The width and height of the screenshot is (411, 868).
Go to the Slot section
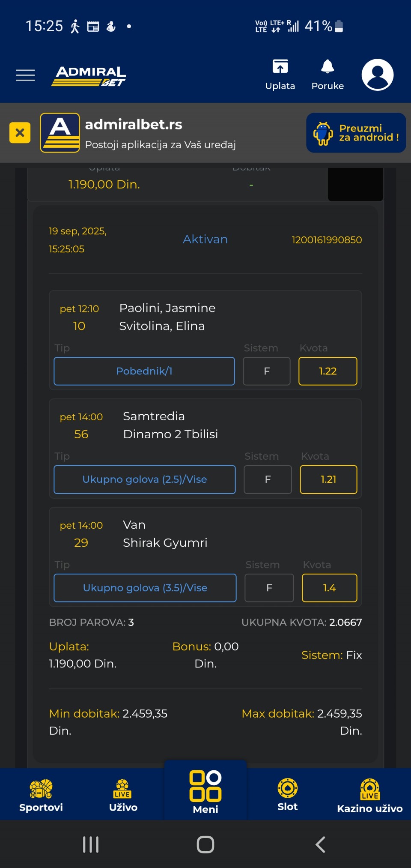point(288,795)
